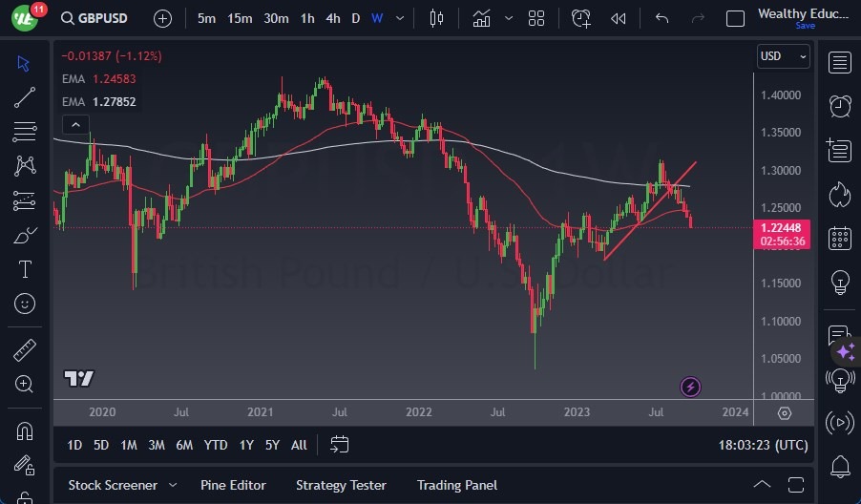The width and height of the screenshot is (861, 504).
Task: Select the Trend Line drawing tool
Action: 25,96
